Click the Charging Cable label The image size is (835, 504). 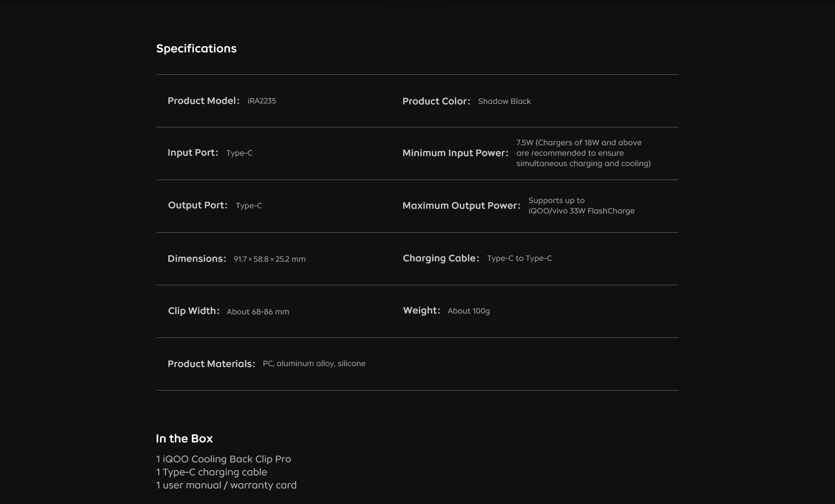pyautogui.click(x=441, y=258)
